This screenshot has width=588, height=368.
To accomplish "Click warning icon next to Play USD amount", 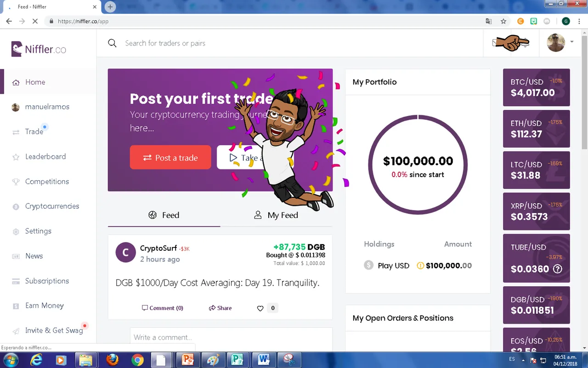I will [420, 265].
